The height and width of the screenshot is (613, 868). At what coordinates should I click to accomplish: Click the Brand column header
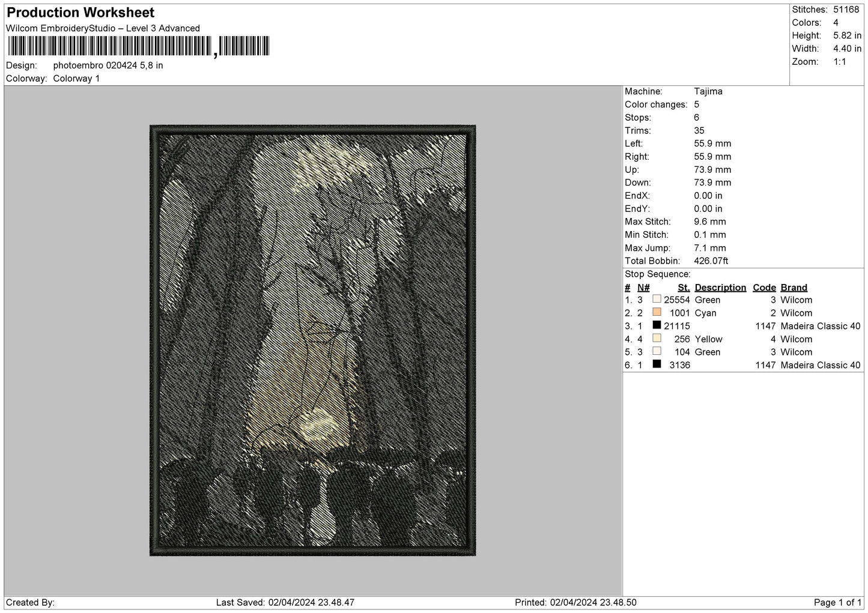click(x=794, y=288)
